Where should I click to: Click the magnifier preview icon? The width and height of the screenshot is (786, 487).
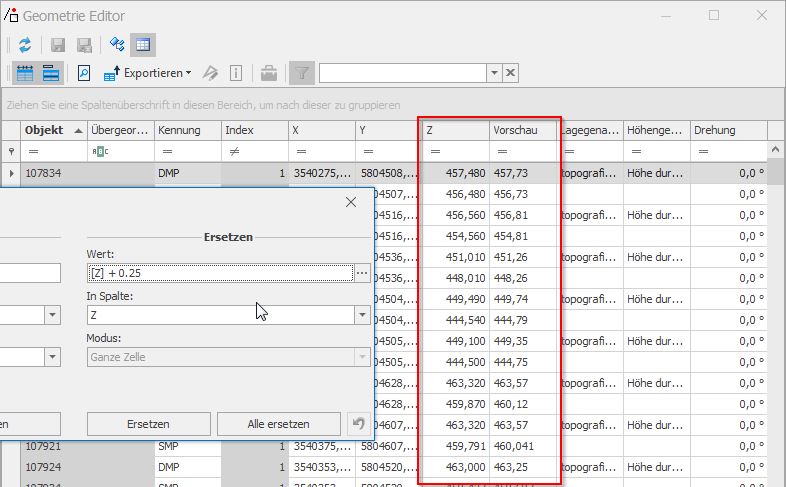84,73
